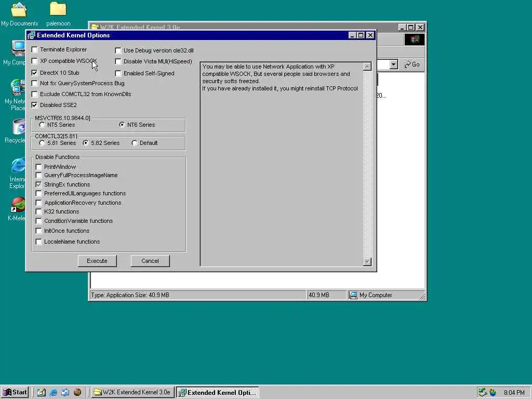Switch to W2K Extended Kernel 3.0e taskbar window

(132, 392)
